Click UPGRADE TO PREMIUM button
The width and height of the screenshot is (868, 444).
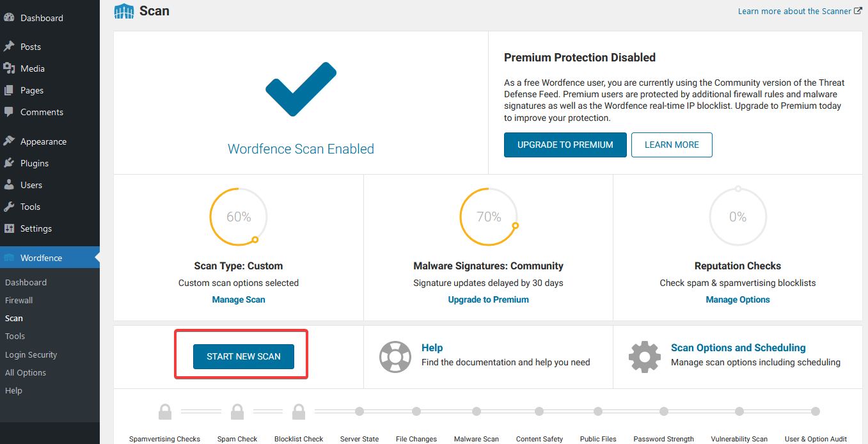[x=565, y=145]
